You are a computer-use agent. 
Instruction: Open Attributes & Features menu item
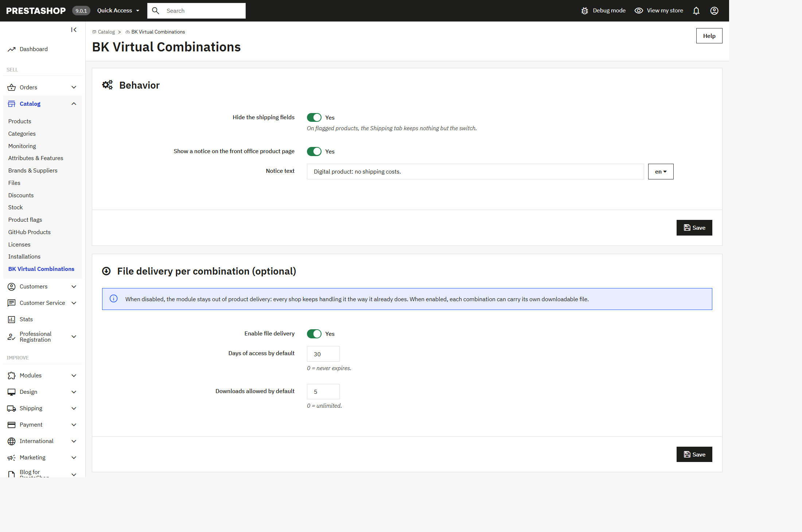click(x=36, y=158)
